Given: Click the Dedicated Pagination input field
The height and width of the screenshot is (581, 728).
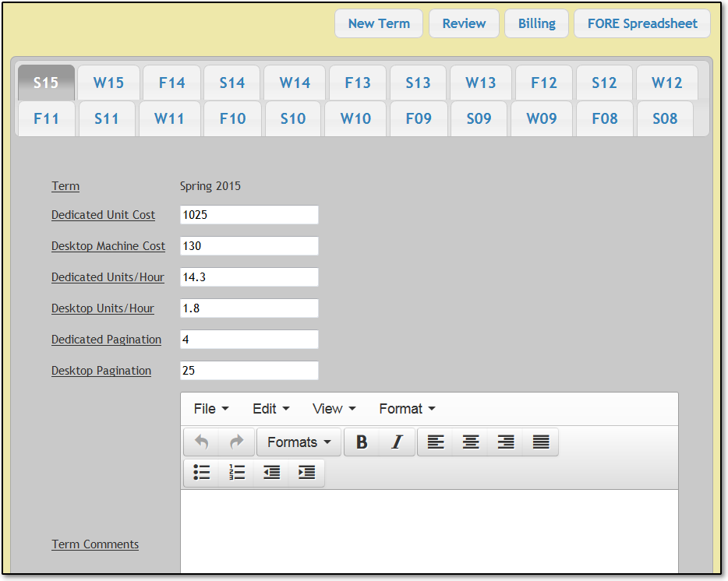Looking at the screenshot, I should point(249,340).
